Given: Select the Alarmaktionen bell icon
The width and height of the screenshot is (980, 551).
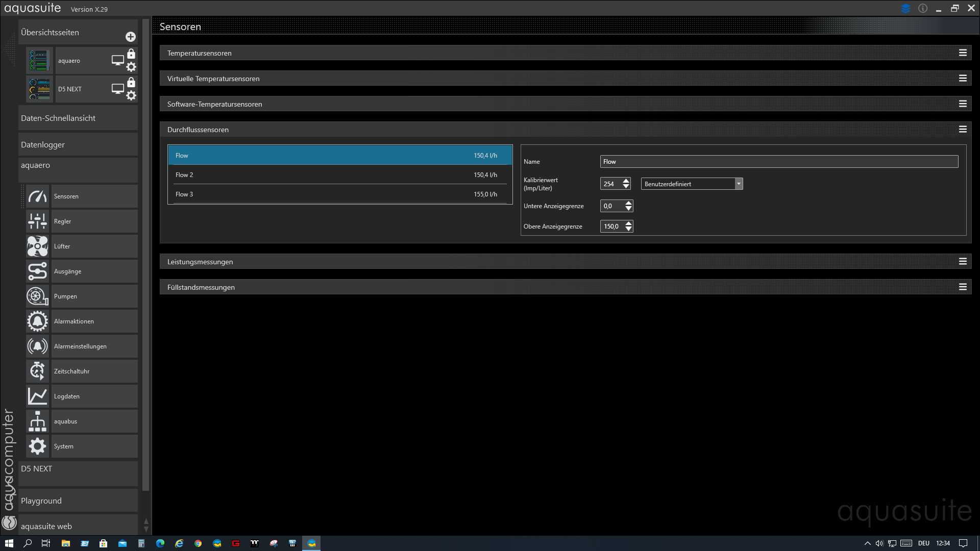Looking at the screenshot, I should pyautogui.click(x=37, y=321).
